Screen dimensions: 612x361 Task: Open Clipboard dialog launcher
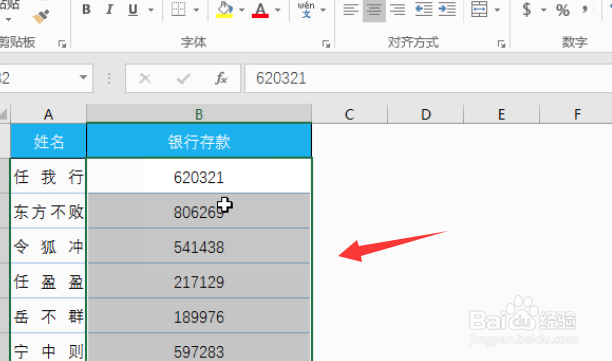pos(62,44)
